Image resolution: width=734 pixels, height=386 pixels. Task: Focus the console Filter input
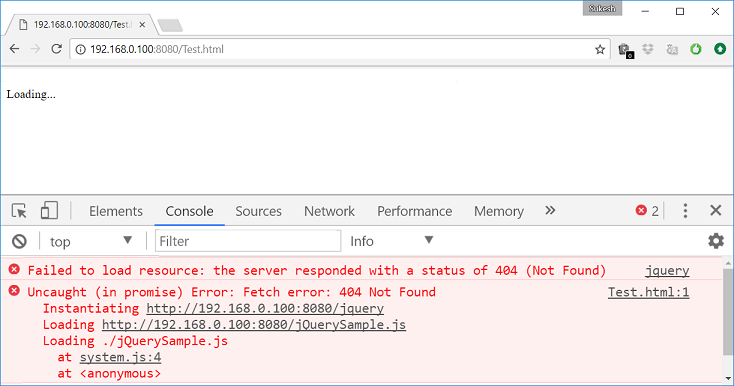point(248,241)
